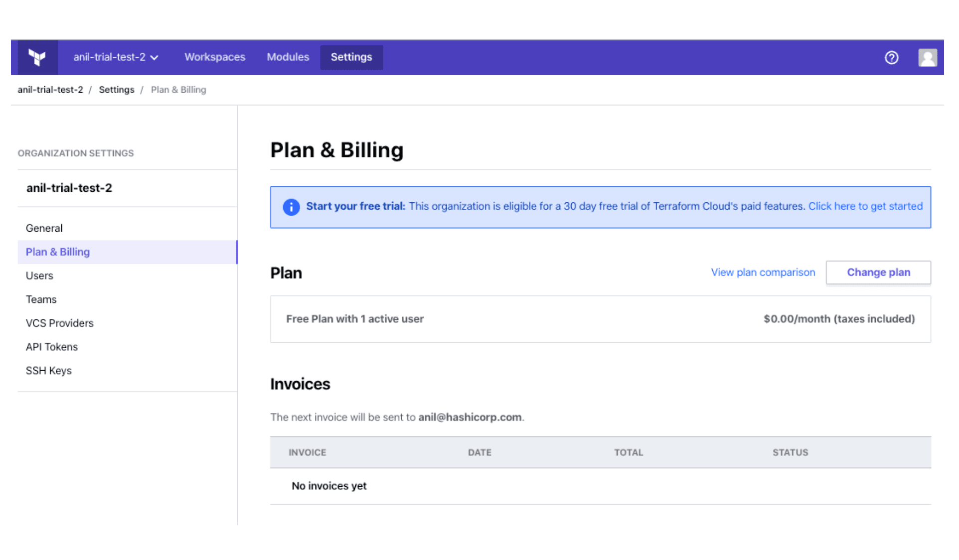The image size is (959, 560).
Task: Open the Modules section
Action: [x=288, y=57]
